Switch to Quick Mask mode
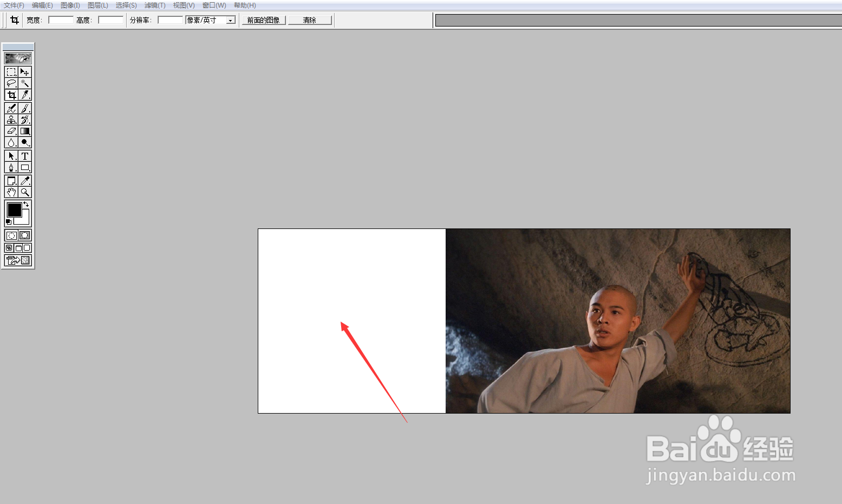 pos(25,235)
